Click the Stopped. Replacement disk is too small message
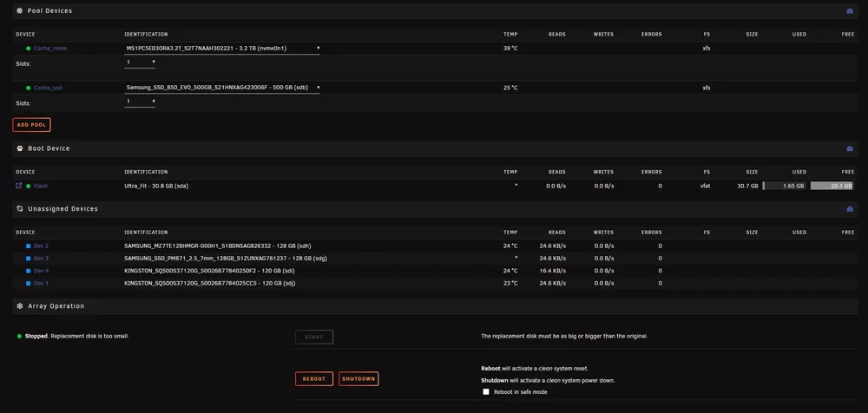This screenshot has height=413, width=868. point(77,336)
